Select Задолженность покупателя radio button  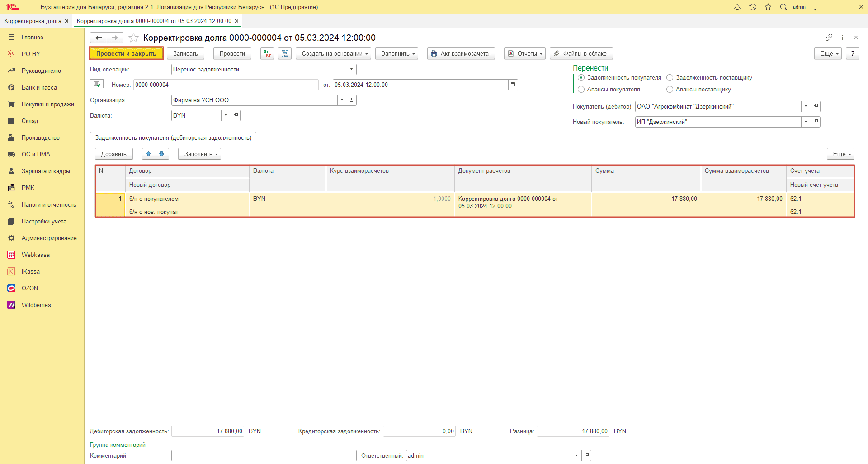(581, 78)
